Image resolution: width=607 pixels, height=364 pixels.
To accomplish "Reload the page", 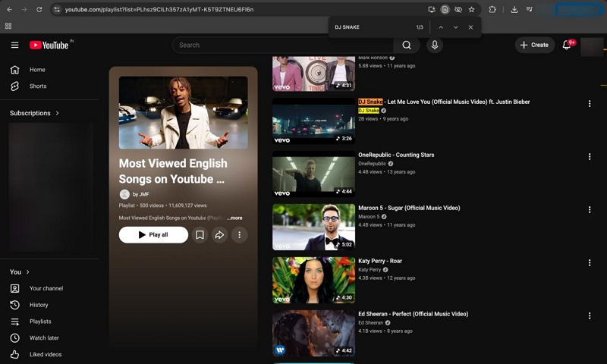I will [39, 9].
